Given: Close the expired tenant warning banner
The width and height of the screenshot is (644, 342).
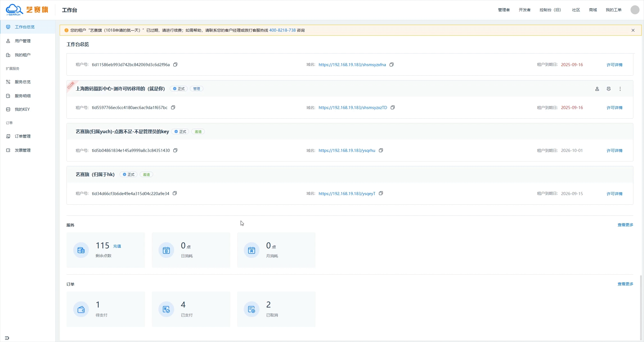Looking at the screenshot, I should click(633, 30).
